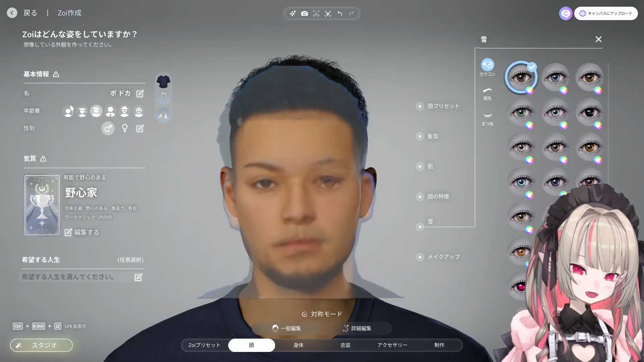This screenshot has height=362, width=644.
Task: Click the back arrow circle icon
Action: click(x=12, y=13)
